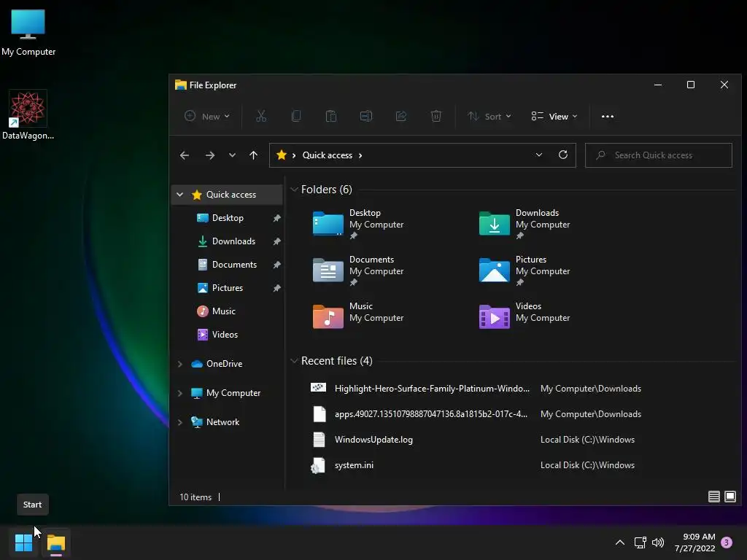This screenshot has width=747, height=560.
Task: Open recent locations dropdown beside forward arrow
Action: point(232,155)
